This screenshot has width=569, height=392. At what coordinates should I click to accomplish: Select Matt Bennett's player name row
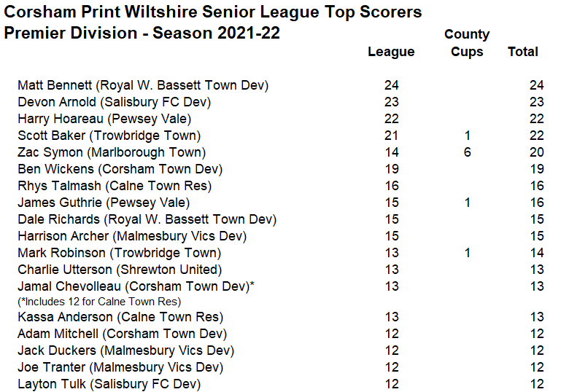point(143,85)
